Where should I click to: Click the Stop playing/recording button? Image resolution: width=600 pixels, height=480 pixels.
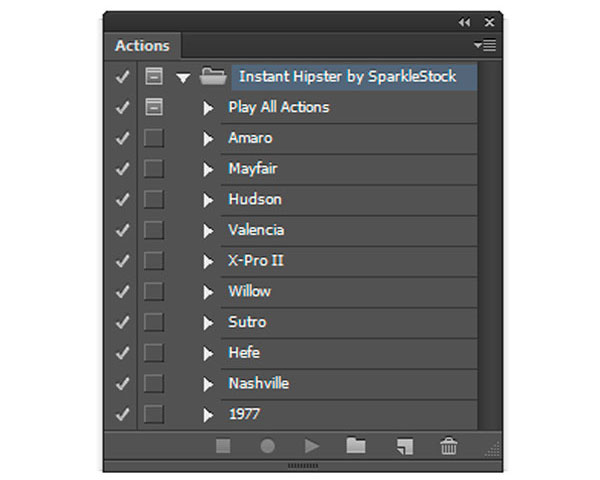pos(223,446)
